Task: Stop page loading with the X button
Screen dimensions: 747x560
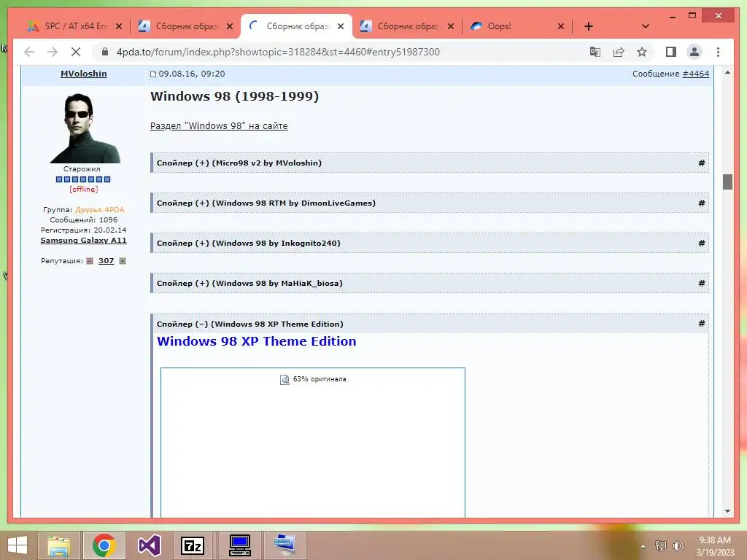Action: tap(76, 52)
